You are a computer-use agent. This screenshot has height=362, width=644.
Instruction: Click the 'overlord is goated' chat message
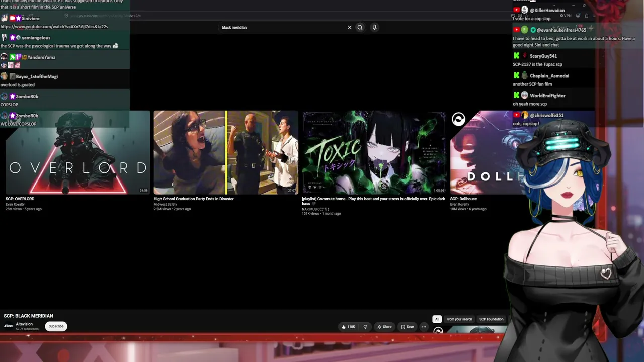click(x=17, y=85)
